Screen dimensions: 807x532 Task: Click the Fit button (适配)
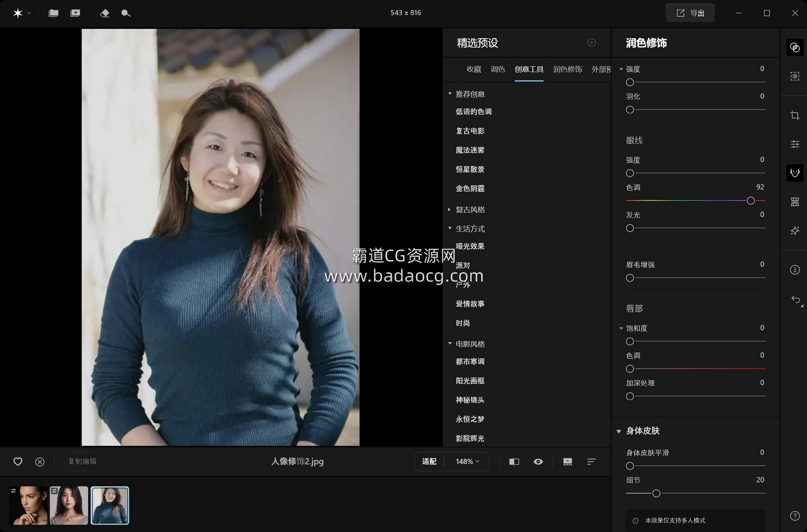click(429, 461)
